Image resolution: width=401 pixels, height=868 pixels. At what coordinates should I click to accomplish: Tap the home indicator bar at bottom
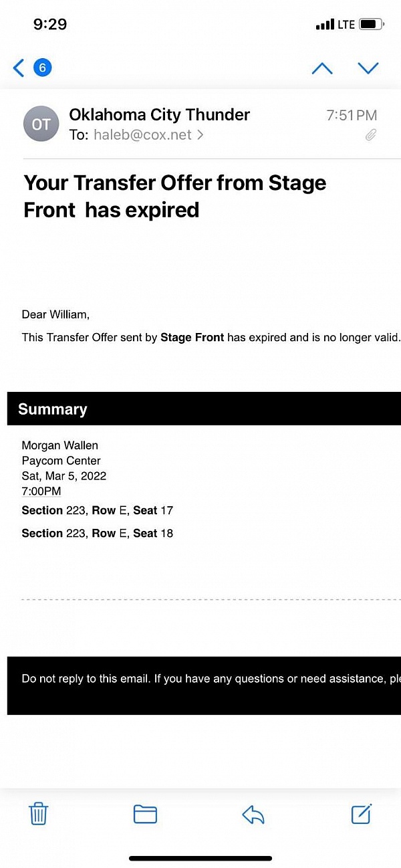tap(200, 858)
